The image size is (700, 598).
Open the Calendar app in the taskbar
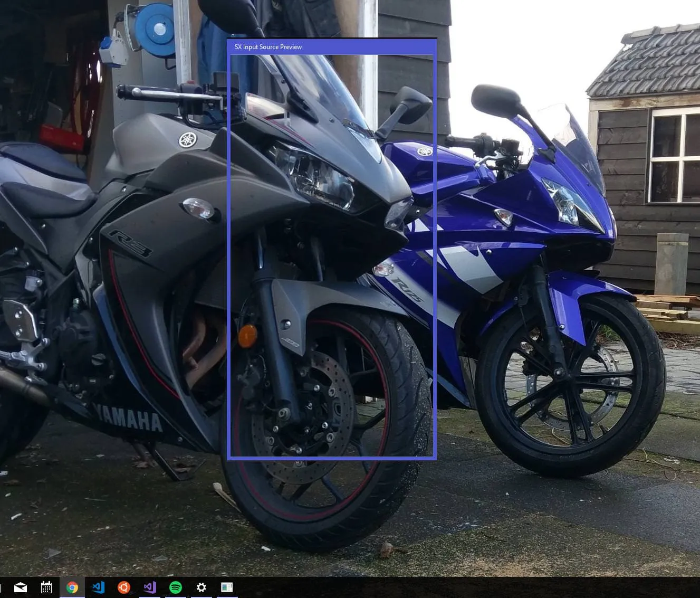46,587
